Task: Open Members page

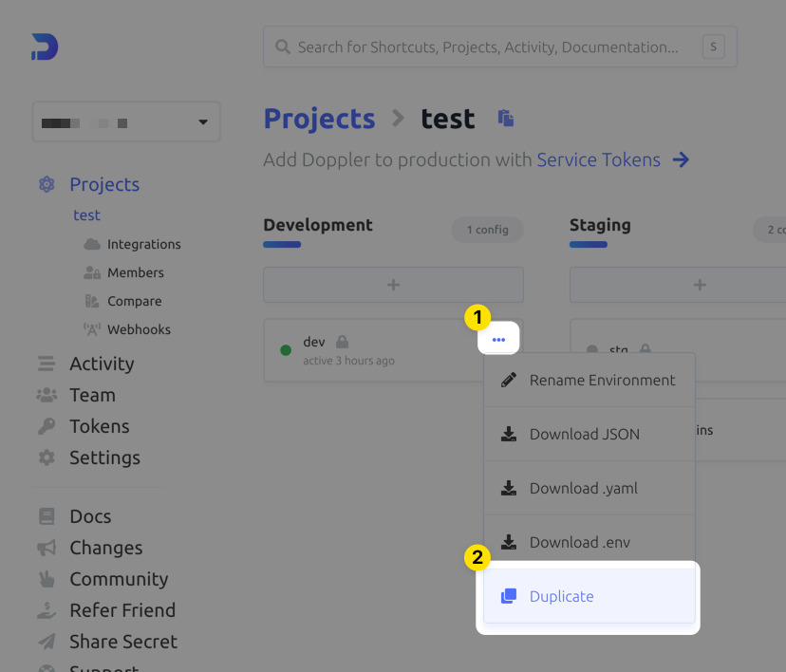Action: pyautogui.click(x=136, y=272)
